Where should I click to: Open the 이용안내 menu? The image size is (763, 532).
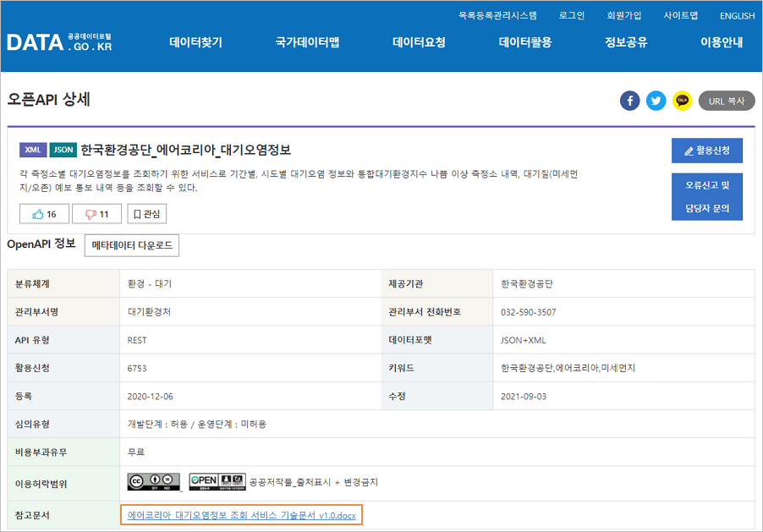tap(722, 42)
